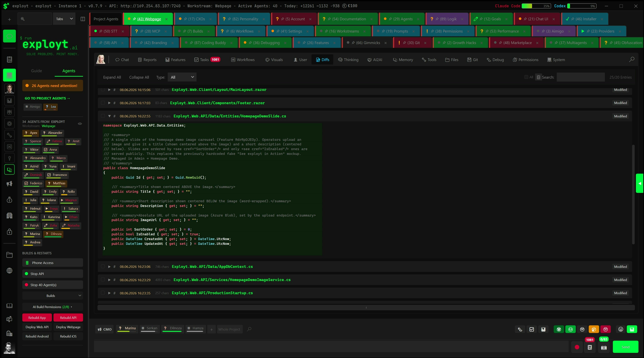Click Expand All in diffs toolbar
Image resolution: width=644 pixels, height=358 pixels.
[112, 77]
